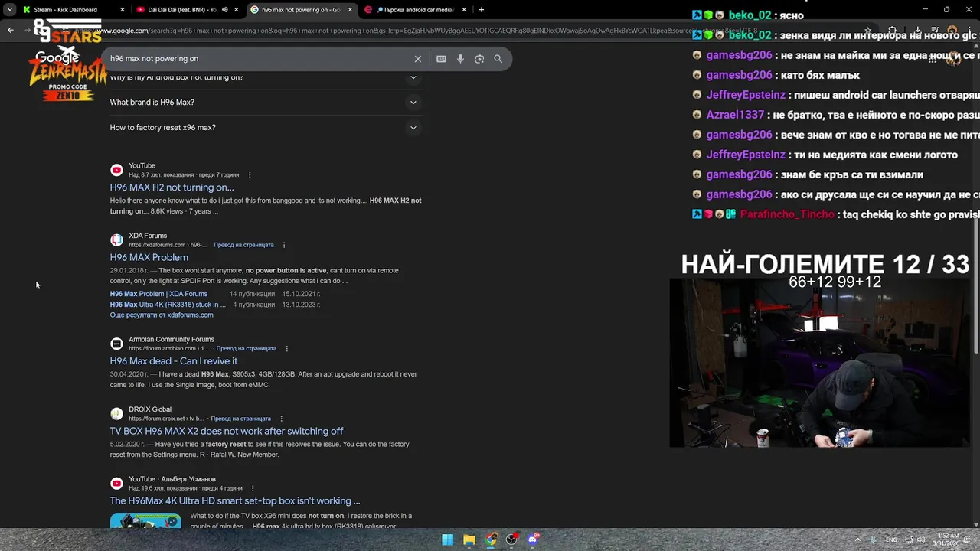The height and width of the screenshot is (551, 980).
Task: Switch to Dai Dai Dai YouTube tab
Action: point(182,10)
